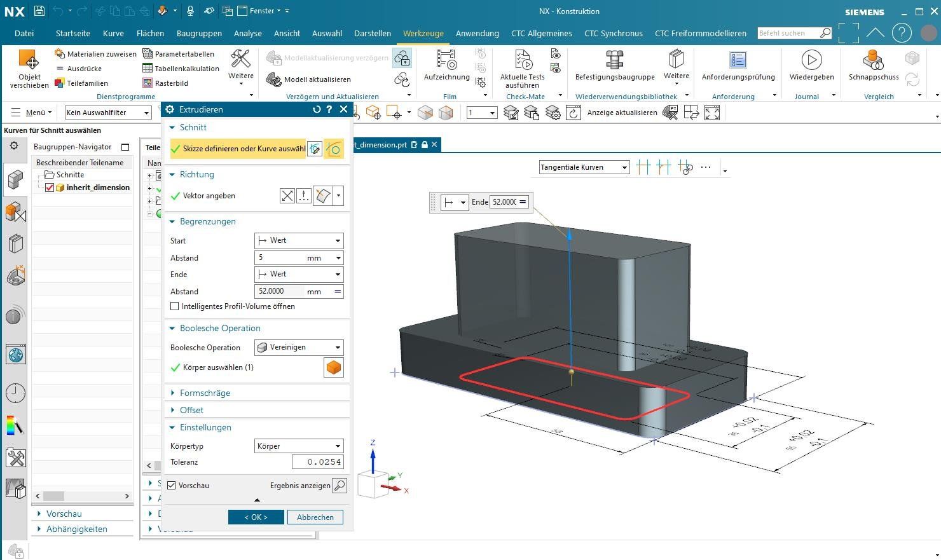Open the Tangentiale Kurven dropdown
The height and width of the screenshot is (560, 941).
(584, 167)
